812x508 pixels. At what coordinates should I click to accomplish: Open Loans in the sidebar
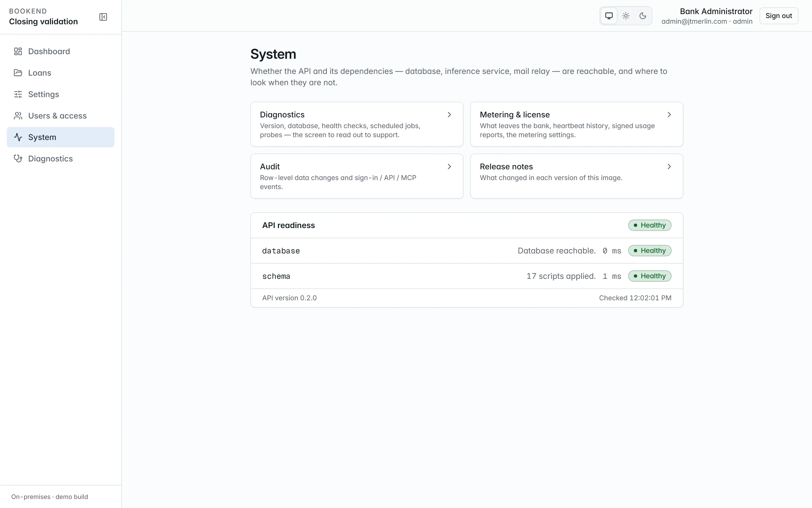[60, 73]
